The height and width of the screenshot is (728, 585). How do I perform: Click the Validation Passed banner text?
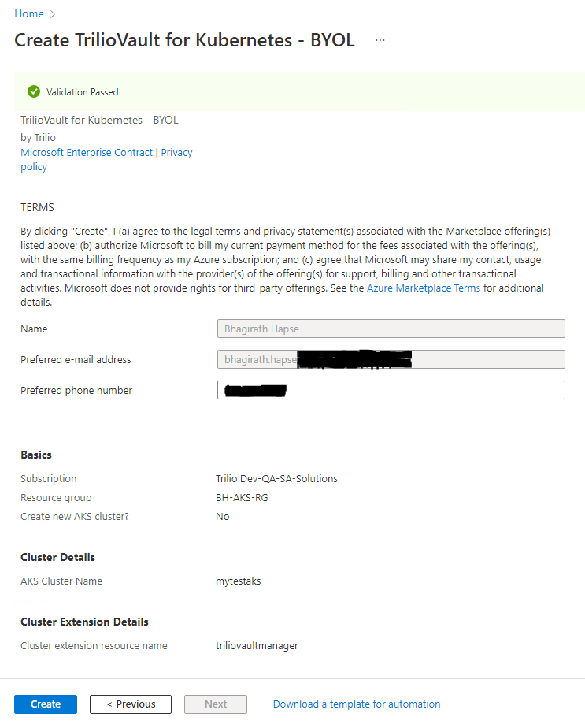coord(83,92)
